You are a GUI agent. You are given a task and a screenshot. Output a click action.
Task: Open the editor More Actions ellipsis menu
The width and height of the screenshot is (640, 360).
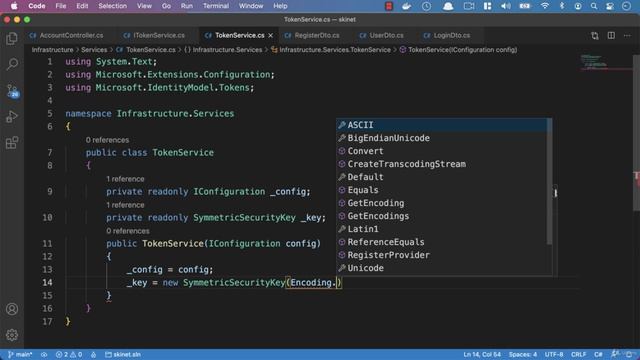pyautogui.click(x=627, y=36)
